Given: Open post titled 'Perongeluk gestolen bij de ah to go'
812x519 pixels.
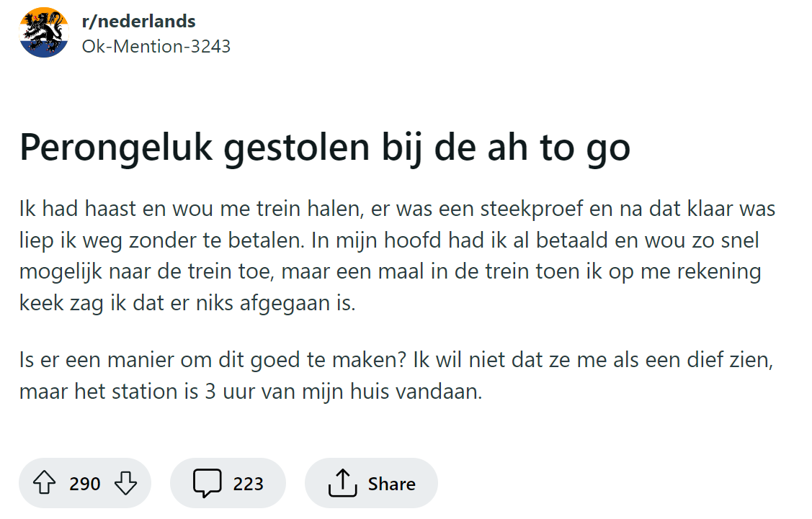Looking at the screenshot, I should click(324, 148).
